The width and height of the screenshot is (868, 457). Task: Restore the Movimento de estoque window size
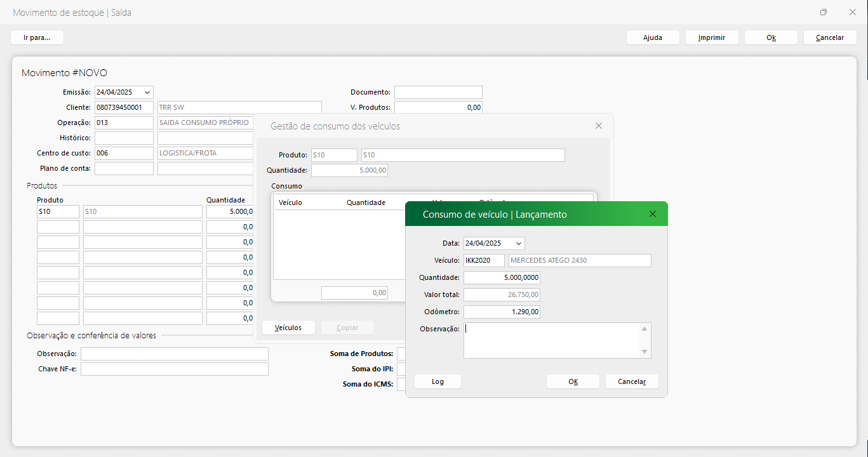pos(824,12)
